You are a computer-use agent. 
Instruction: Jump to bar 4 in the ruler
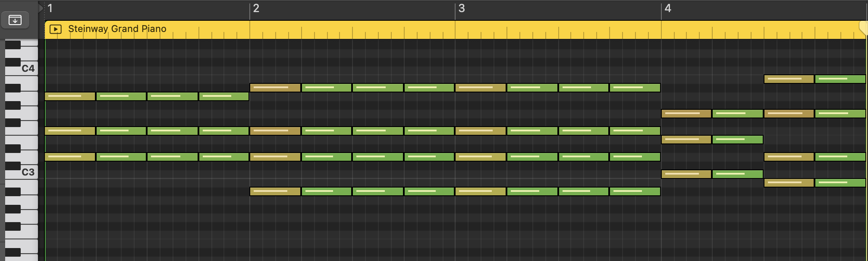click(x=668, y=8)
